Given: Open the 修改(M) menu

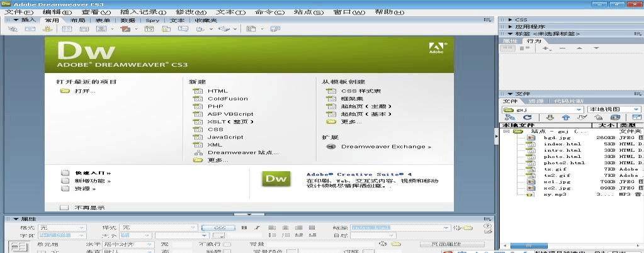Looking at the screenshot, I should point(191,12).
